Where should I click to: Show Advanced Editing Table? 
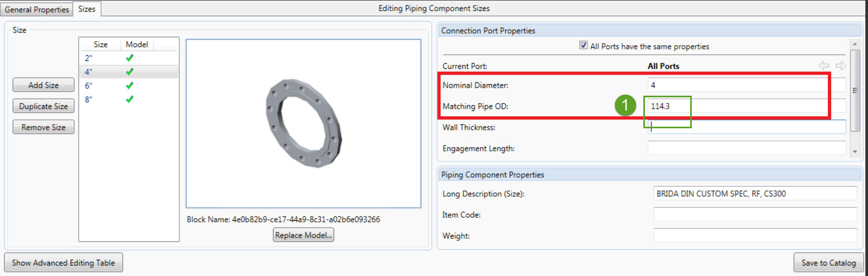pyautogui.click(x=64, y=263)
